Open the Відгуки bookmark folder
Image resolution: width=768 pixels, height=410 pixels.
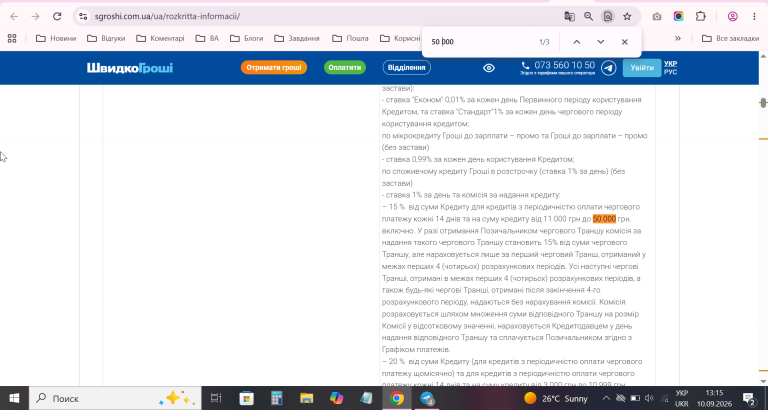[x=106, y=38]
